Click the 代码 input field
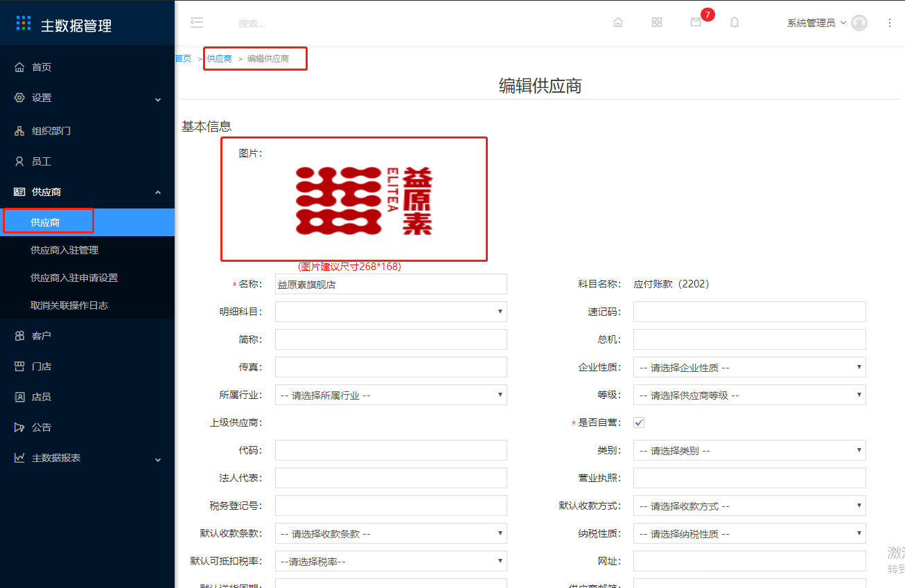Image resolution: width=905 pixels, height=588 pixels. point(391,450)
